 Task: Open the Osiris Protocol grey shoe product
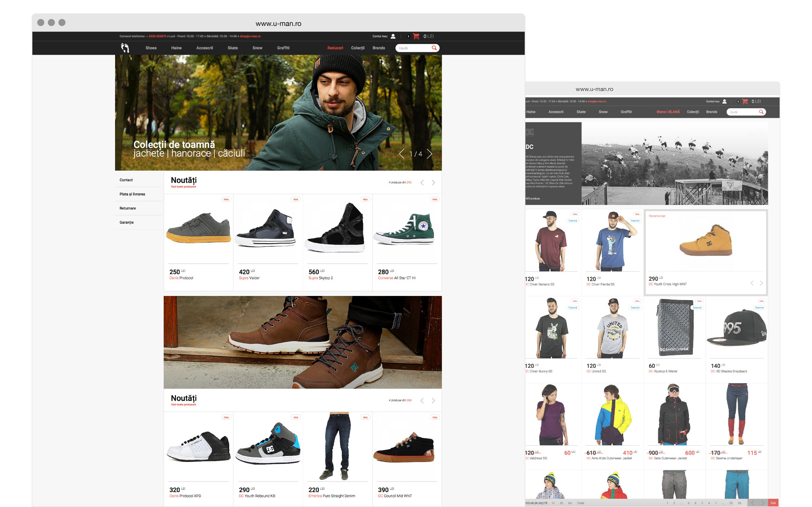pyautogui.click(x=199, y=228)
